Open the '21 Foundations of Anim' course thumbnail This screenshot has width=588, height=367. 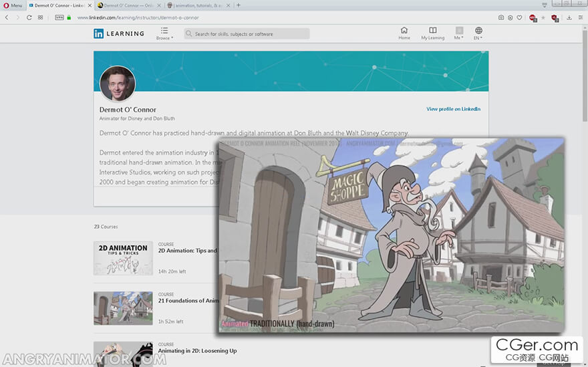tap(124, 308)
